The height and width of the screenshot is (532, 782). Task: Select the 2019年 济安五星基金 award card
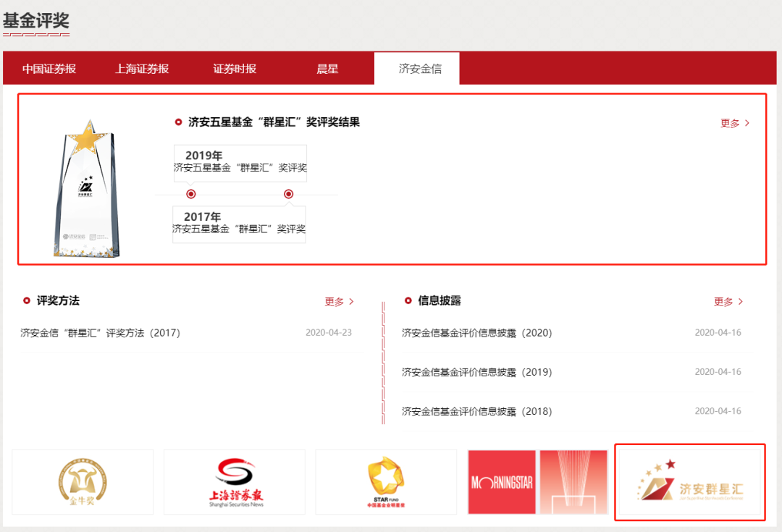240,163
